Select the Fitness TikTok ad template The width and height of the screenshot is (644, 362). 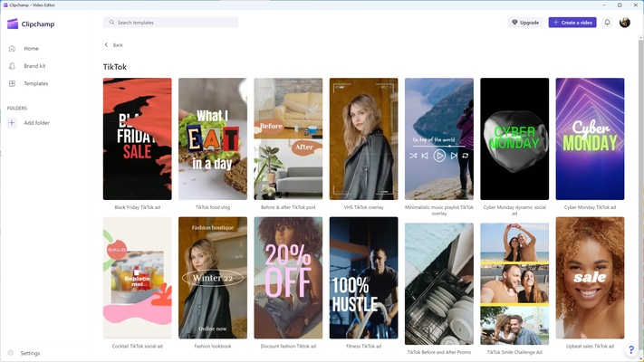coord(363,278)
